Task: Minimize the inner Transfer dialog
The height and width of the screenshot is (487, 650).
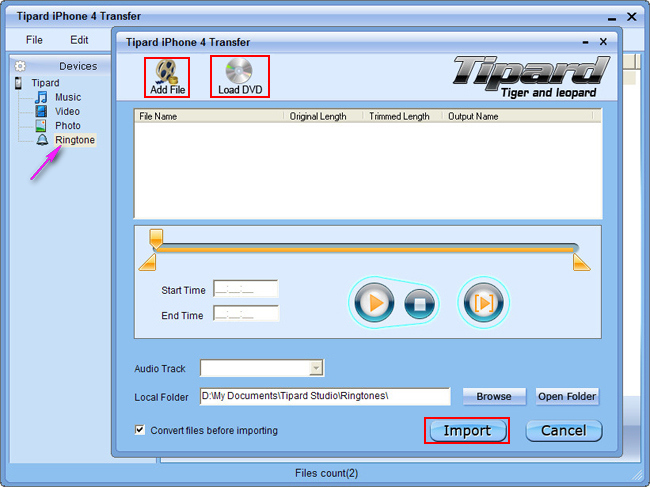Action: tap(585, 42)
